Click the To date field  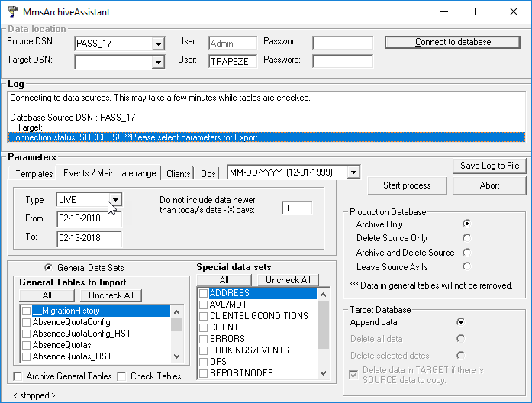89,238
